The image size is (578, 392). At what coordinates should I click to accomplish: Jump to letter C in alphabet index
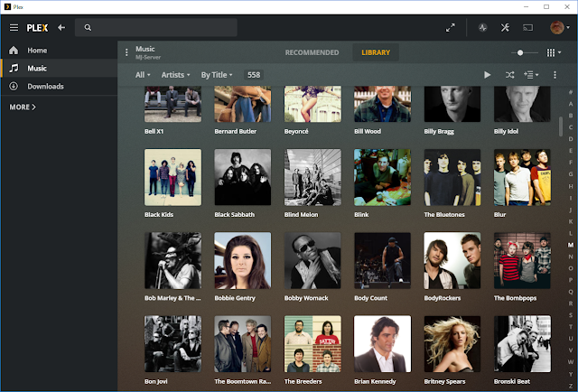tap(571, 127)
